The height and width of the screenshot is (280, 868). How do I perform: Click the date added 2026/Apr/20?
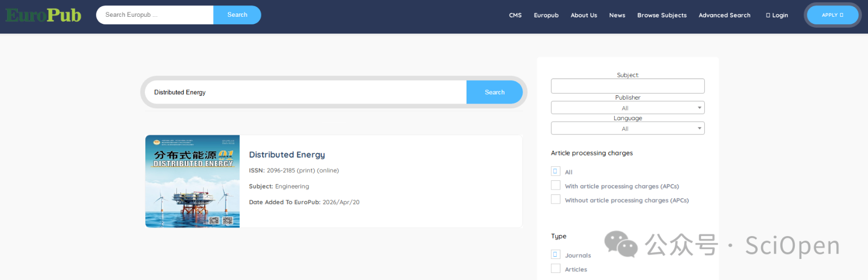[341, 202]
